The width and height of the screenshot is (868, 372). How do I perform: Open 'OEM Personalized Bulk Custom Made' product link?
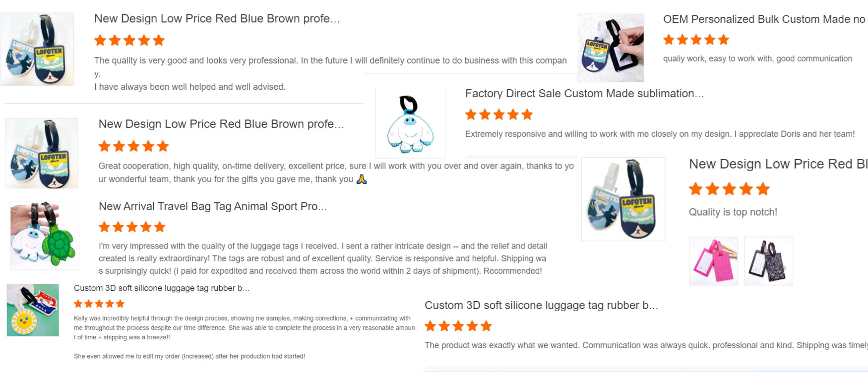tap(764, 19)
